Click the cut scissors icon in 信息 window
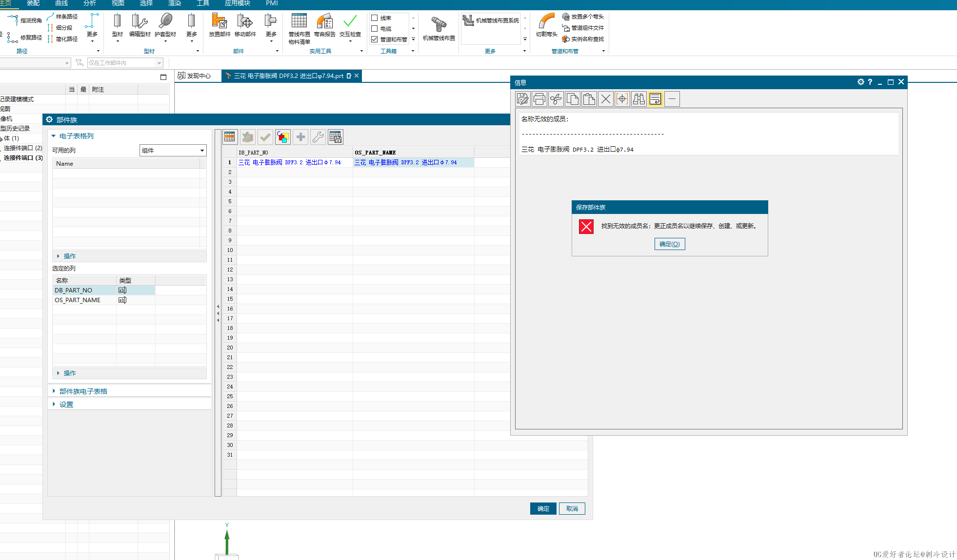This screenshot has width=957, height=560. coord(556,99)
